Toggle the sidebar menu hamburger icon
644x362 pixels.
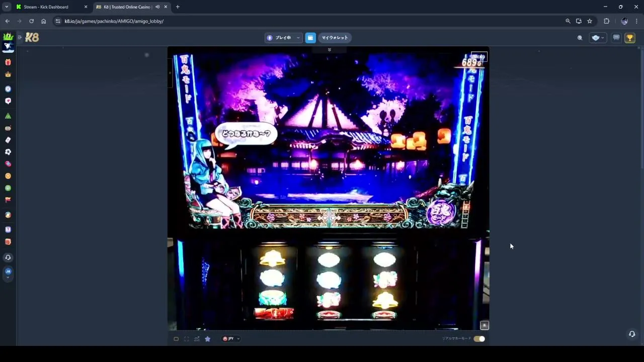tap(20, 37)
